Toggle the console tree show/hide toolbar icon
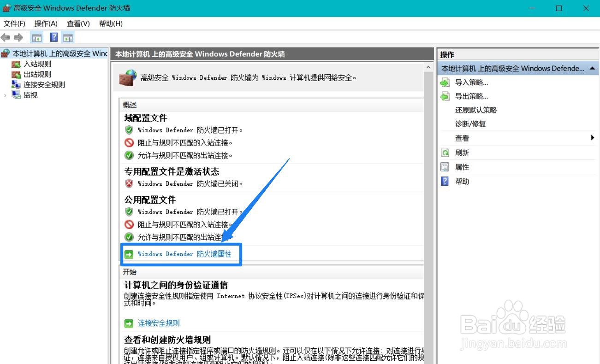The width and height of the screenshot is (600, 364). pos(36,37)
